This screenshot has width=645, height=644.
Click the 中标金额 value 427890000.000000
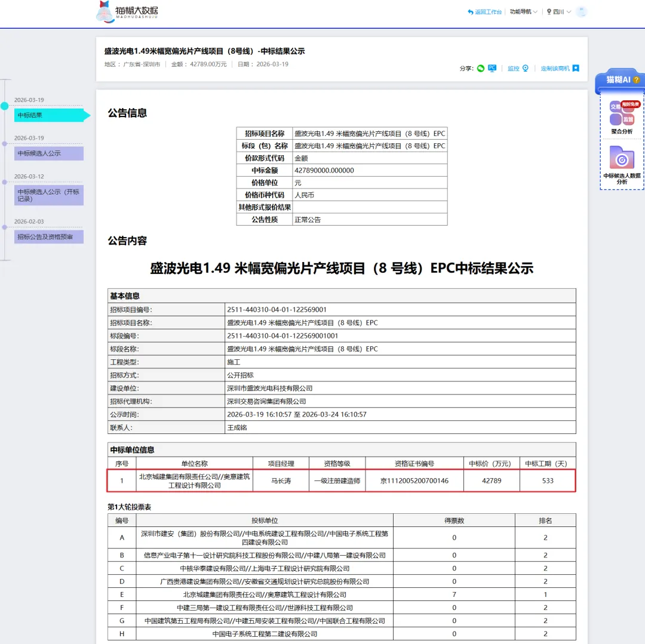324,170
